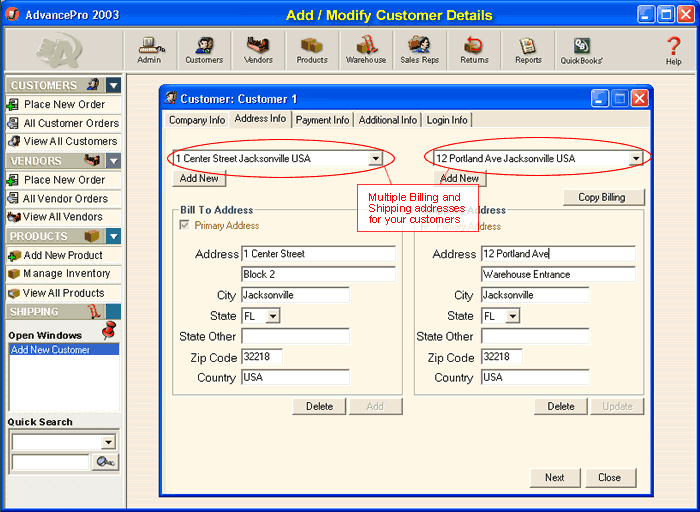Click the shipping State Other field

[535, 336]
